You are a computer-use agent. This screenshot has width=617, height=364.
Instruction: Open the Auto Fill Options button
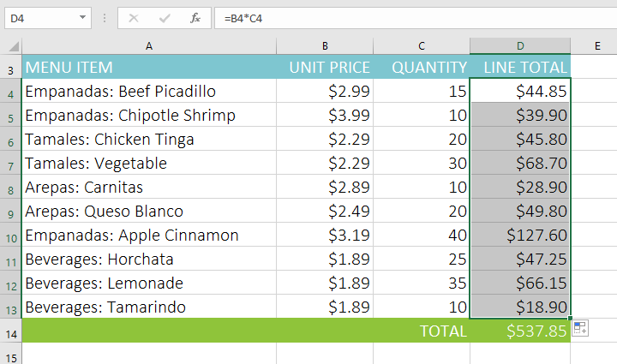tap(580, 328)
